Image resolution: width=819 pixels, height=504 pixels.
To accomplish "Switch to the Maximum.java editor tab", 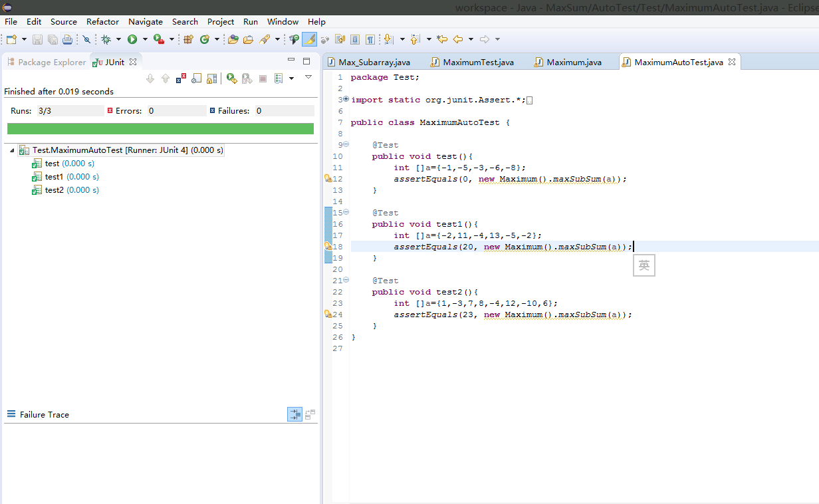I will tap(573, 62).
